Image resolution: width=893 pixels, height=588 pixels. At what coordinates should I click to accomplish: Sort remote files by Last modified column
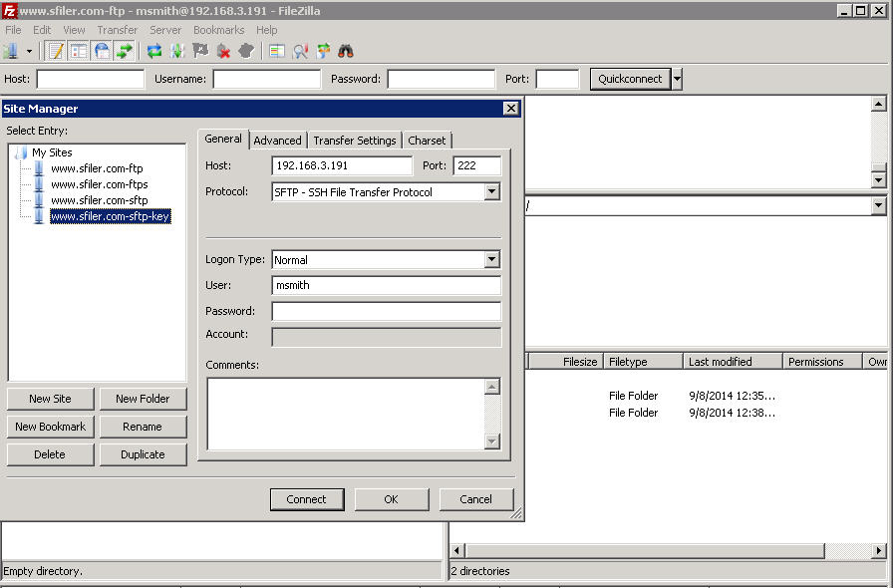point(733,362)
